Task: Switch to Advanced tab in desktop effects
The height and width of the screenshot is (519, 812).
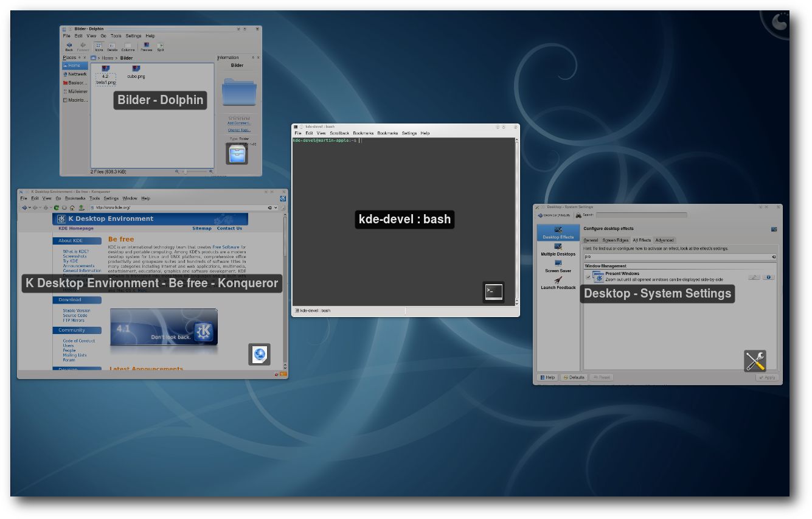Action: coord(665,240)
